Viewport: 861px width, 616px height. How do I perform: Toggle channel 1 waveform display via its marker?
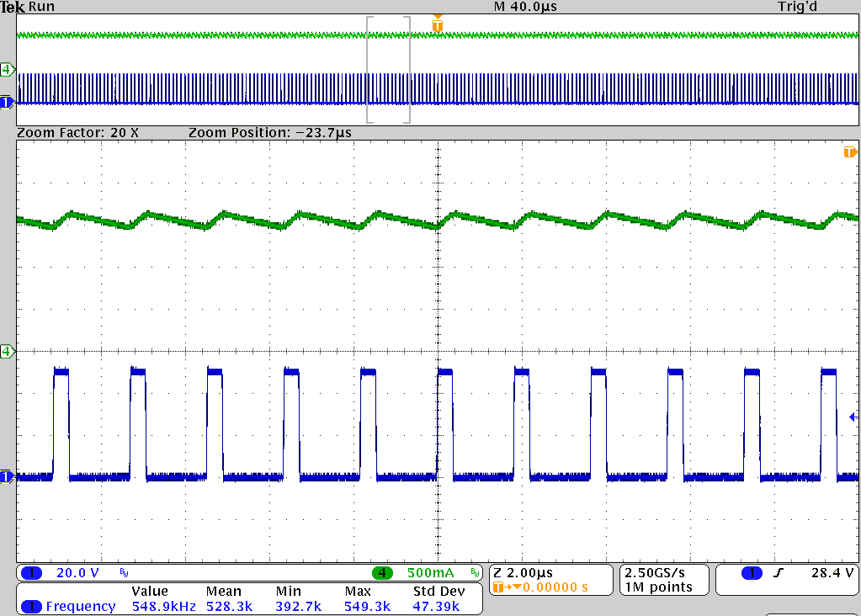pos(7,103)
